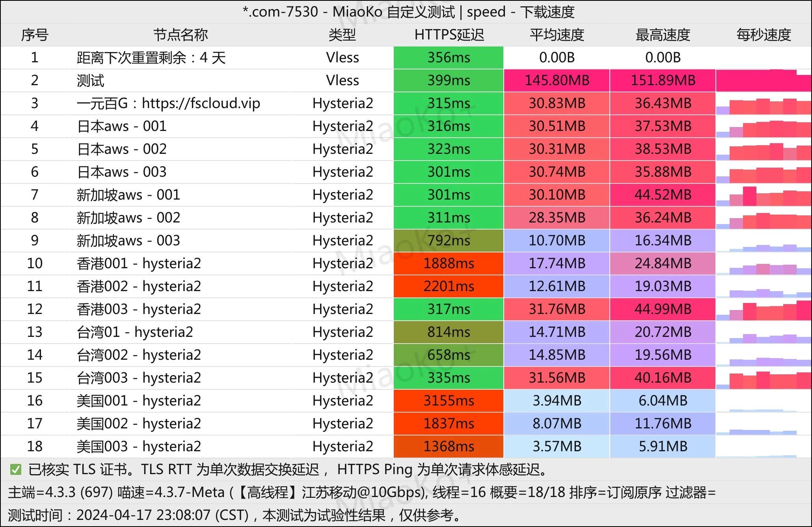Select the '平均速度' column header

pyautogui.click(x=557, y=35)
